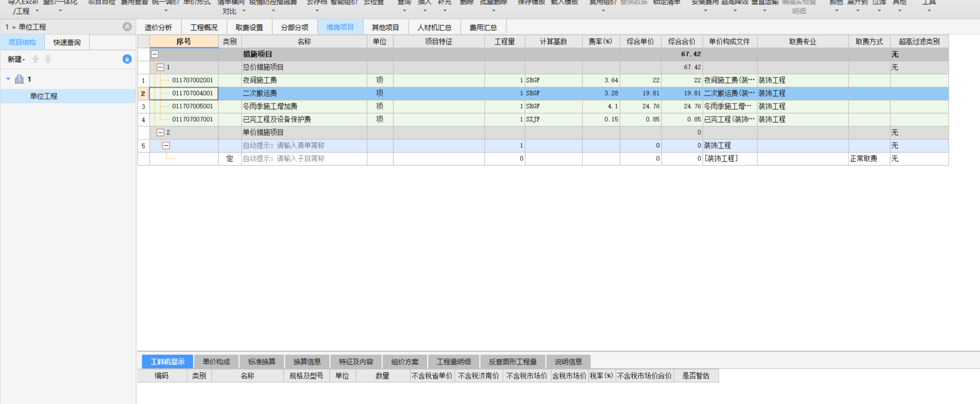
Task: Click the 费率(%) column header
Action: pos(601,41)
